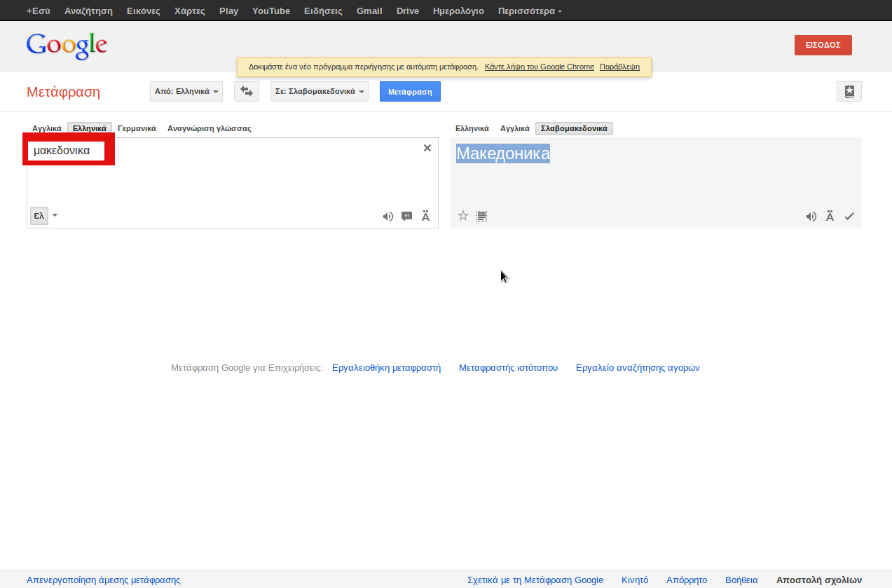Open Drive in the top bar

[408, 11]
